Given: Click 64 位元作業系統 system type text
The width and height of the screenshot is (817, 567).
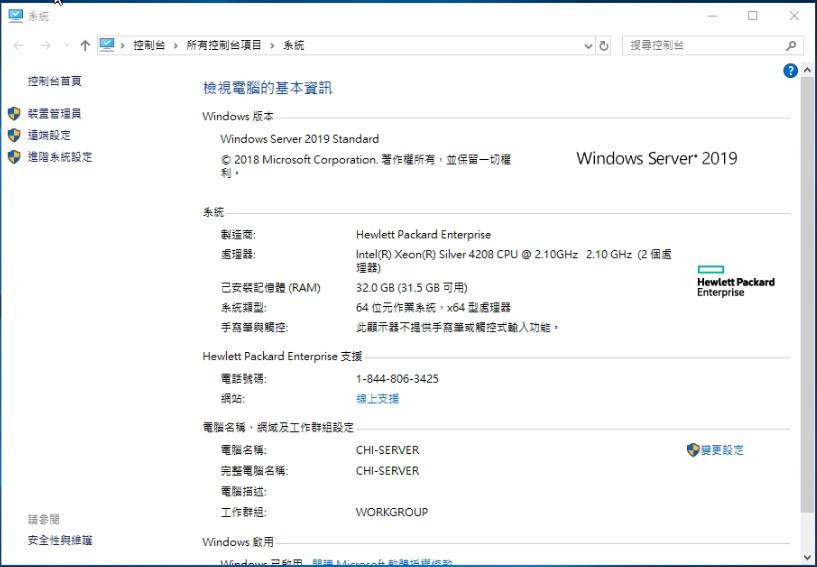Looking at the screenshot, I should (434, 307).
